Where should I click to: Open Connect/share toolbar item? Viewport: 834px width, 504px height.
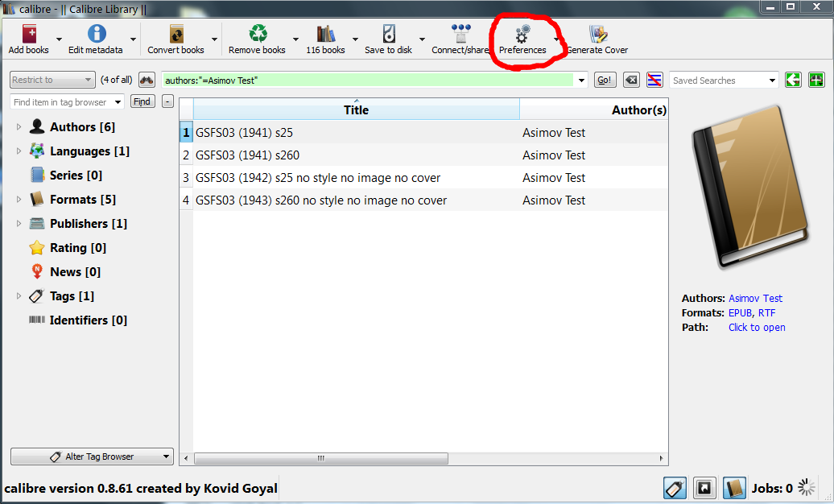coord(460,39)
